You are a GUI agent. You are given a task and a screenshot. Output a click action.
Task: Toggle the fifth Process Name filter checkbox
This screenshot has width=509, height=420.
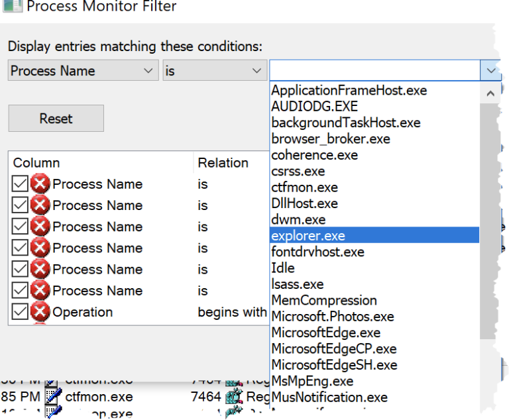(20, 270)
